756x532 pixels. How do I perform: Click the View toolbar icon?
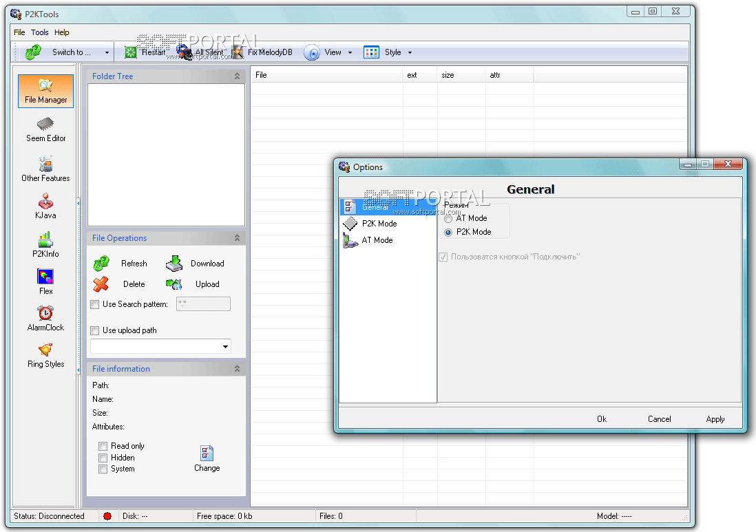point(312,52)
